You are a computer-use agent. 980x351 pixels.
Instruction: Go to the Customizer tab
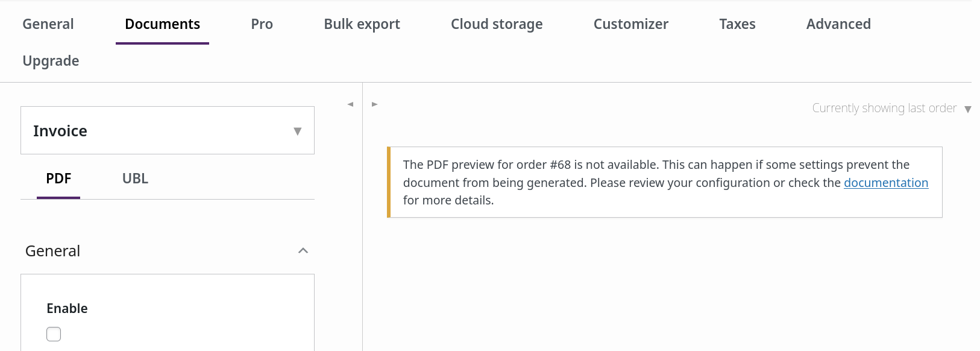(630, 24)
